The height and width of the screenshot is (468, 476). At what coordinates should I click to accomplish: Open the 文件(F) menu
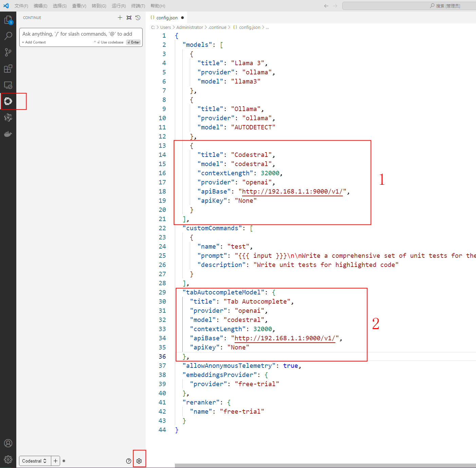coord(21,6)
